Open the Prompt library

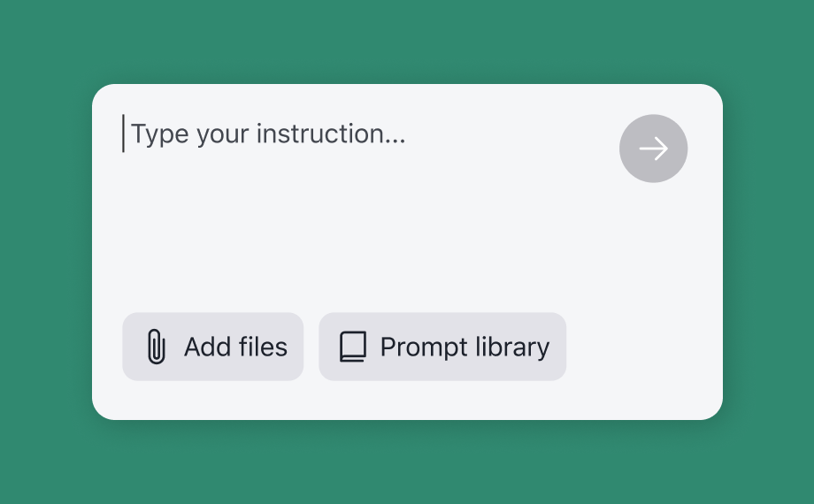[x=442, y=347]
